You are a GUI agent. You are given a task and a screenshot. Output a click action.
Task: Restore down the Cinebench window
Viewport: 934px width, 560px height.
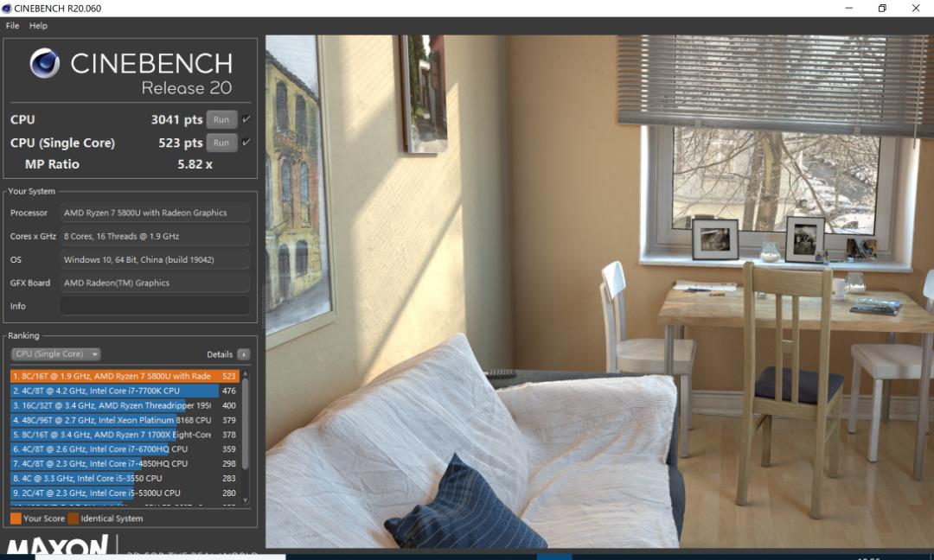click(882, 9)
